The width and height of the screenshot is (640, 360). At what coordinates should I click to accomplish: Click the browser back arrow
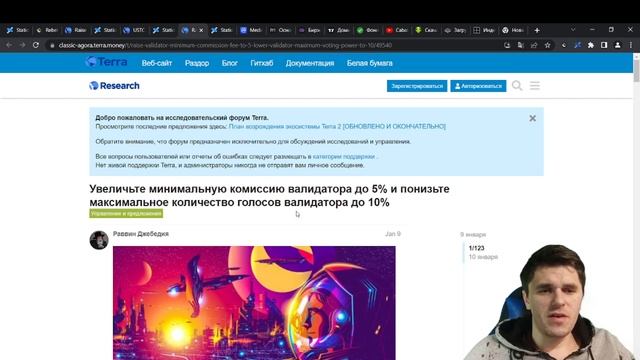coord(9,45)
